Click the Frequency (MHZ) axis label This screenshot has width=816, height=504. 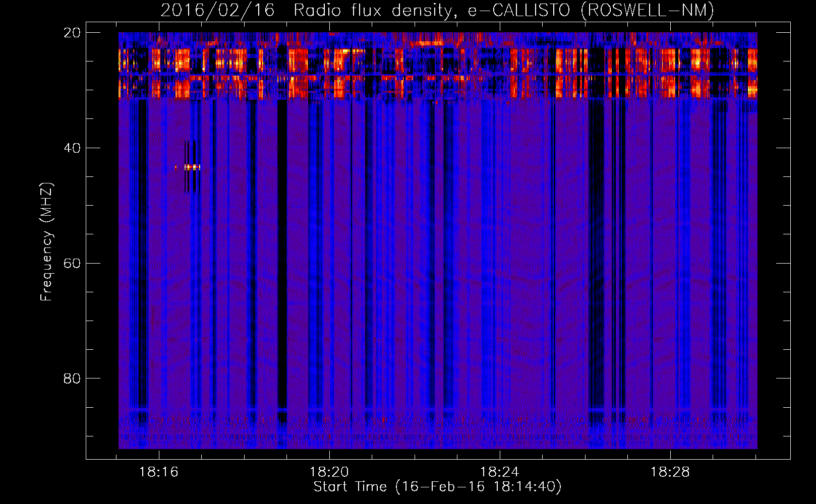pyautogui.click(x=46, y=241)
